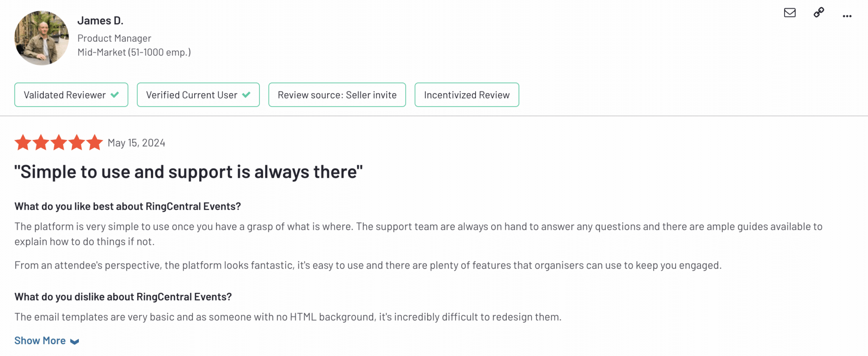Select the Review source: Seller invite badge

point(337,95)
